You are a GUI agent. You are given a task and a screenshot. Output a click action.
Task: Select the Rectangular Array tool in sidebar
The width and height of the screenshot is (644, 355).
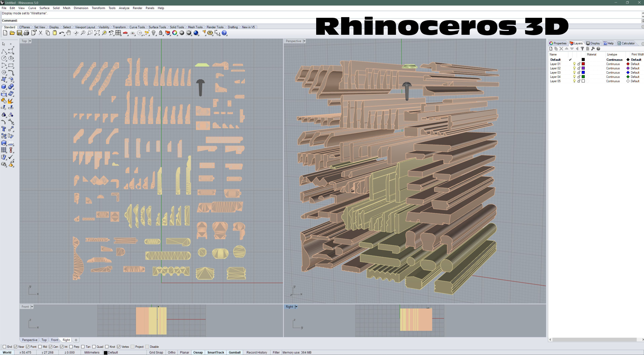[4, 150]
